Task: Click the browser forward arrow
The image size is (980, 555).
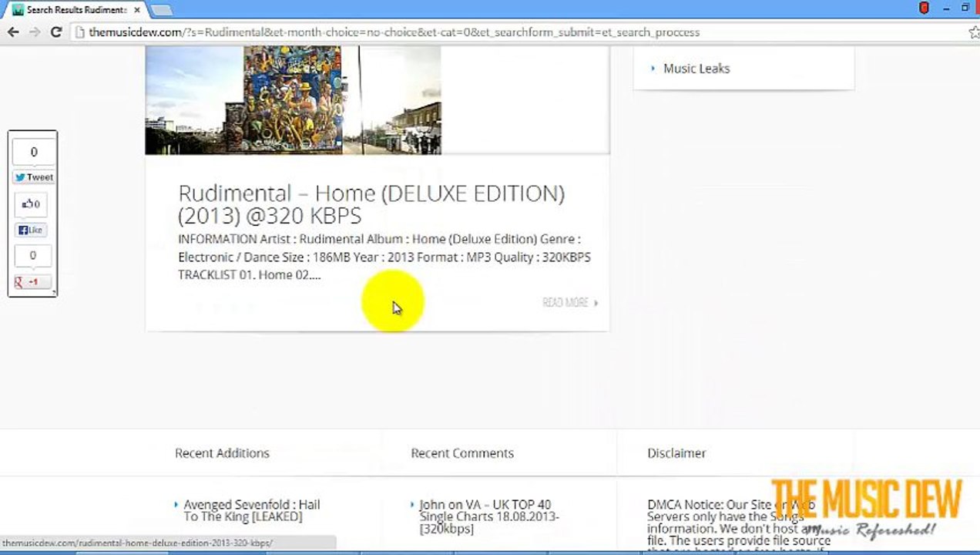Action: pyautogui.click(x=35, y=32)
